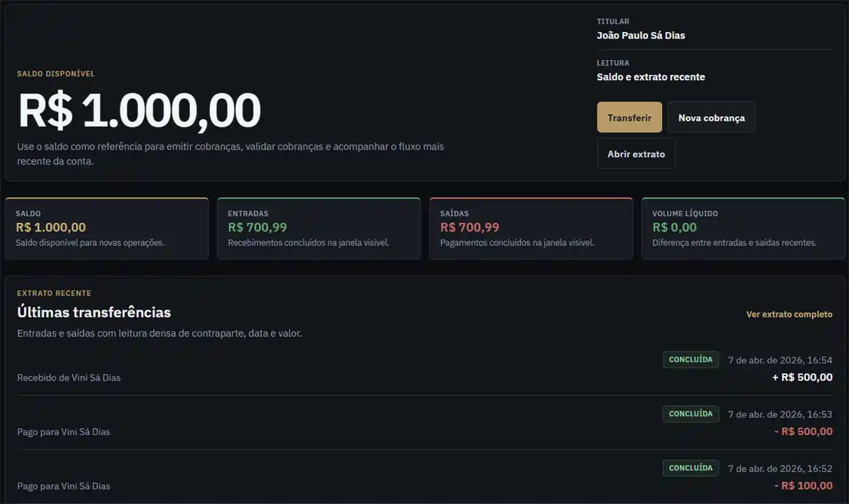This screenshot has height=504, width=849.
Task: Click the date 7 de abr. de 2026, 16:52
Action: tap(780, 469)
